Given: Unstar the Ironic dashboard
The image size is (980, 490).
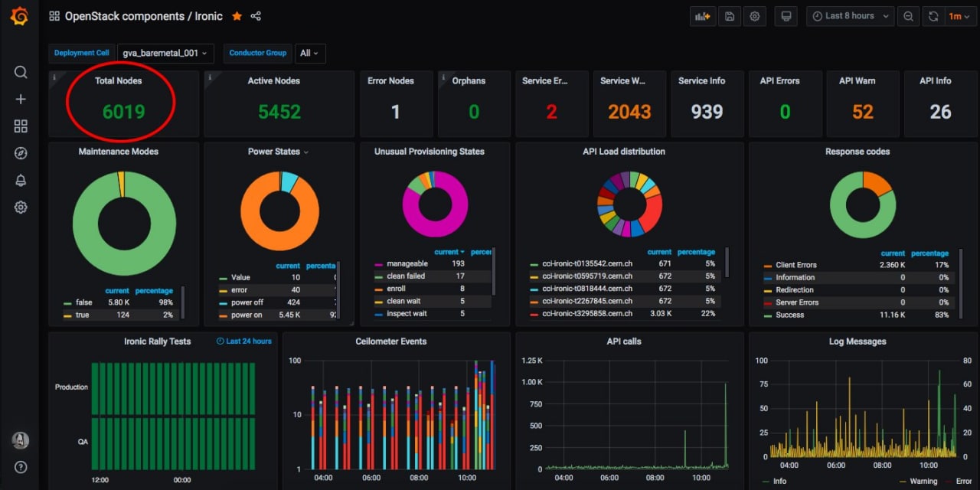Looking at the screenshot, I should [237, 16].
